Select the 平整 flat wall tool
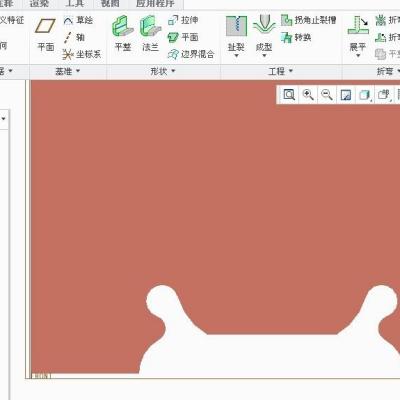This screenshot has width=400, height=400. click(x=123, y=33)
